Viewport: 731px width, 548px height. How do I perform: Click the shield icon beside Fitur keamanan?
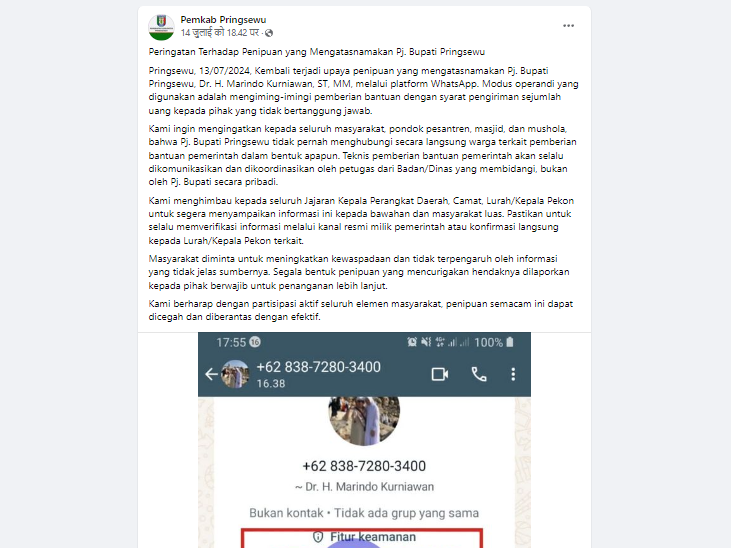tap(318, 537)
